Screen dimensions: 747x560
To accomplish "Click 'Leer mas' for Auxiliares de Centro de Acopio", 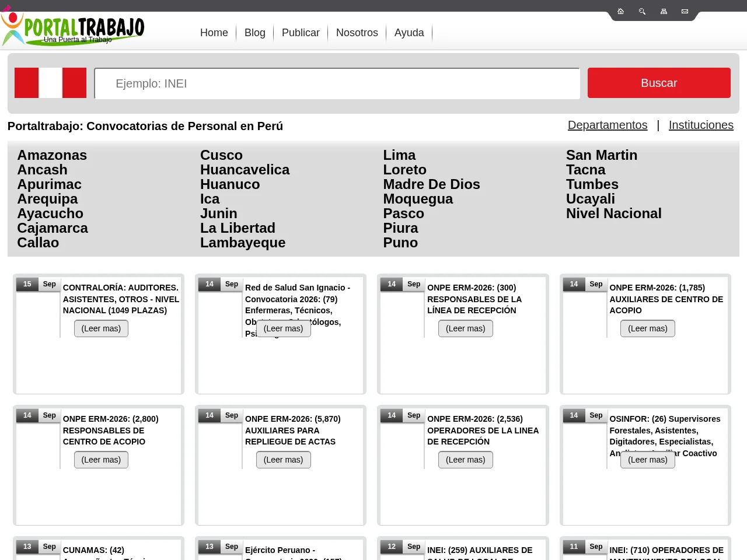I will (x=648, y=328).
